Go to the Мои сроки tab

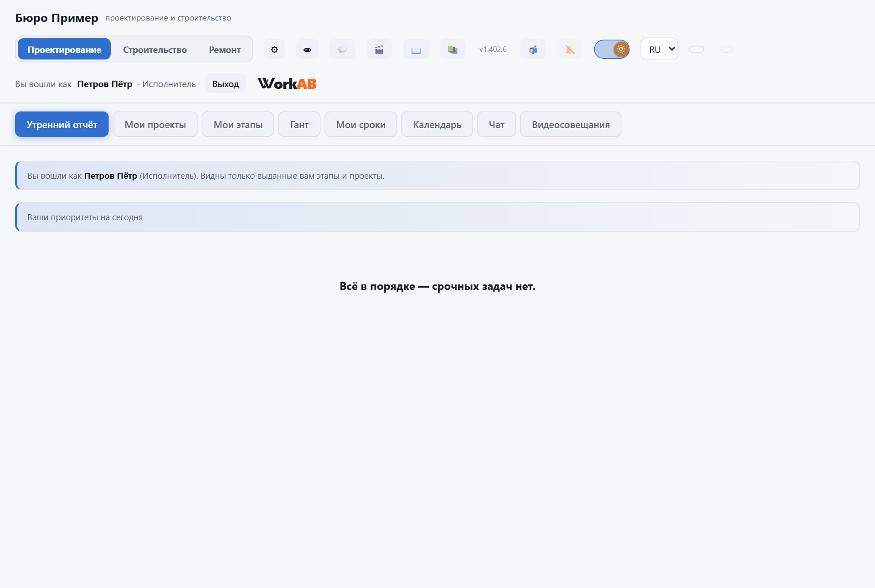pyautogui.click(x=361, y=124)
